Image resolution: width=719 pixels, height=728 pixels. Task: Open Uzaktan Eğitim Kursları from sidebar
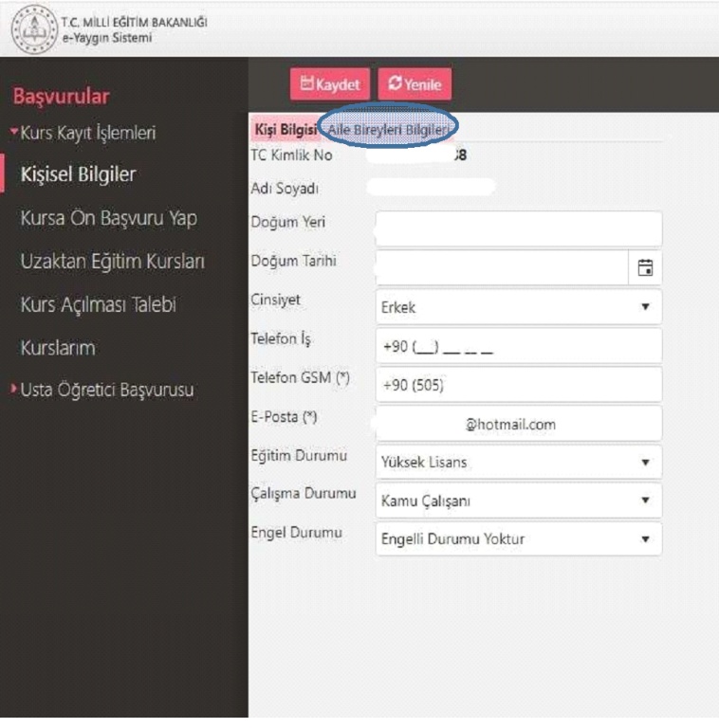coord(112,262)
